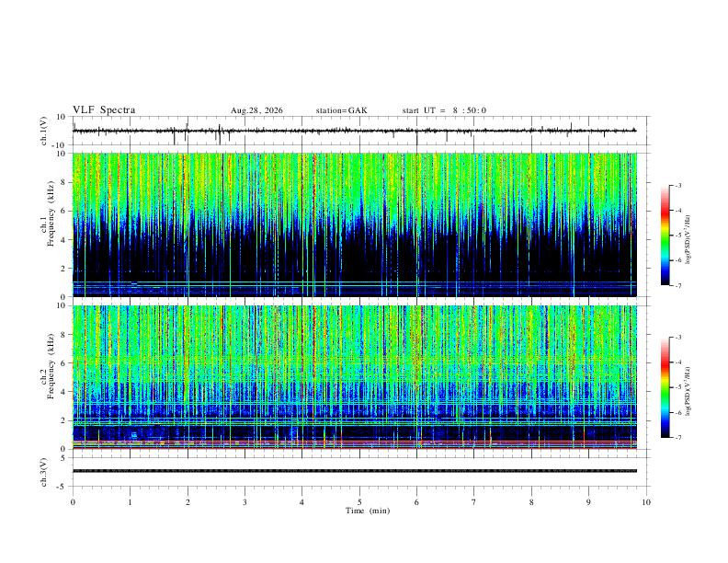Click the station=GAK label

341,110
